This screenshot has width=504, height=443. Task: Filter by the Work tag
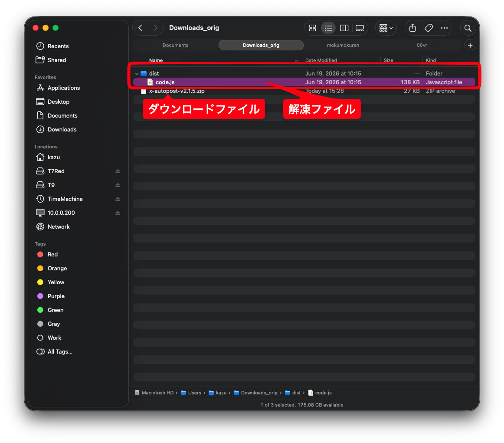tap(54, 338)
